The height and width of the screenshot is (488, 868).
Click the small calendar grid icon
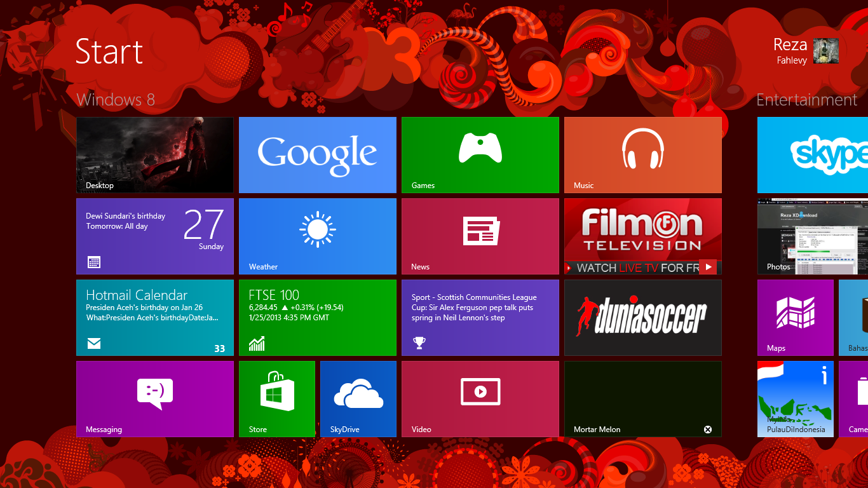tap(94, 262)
